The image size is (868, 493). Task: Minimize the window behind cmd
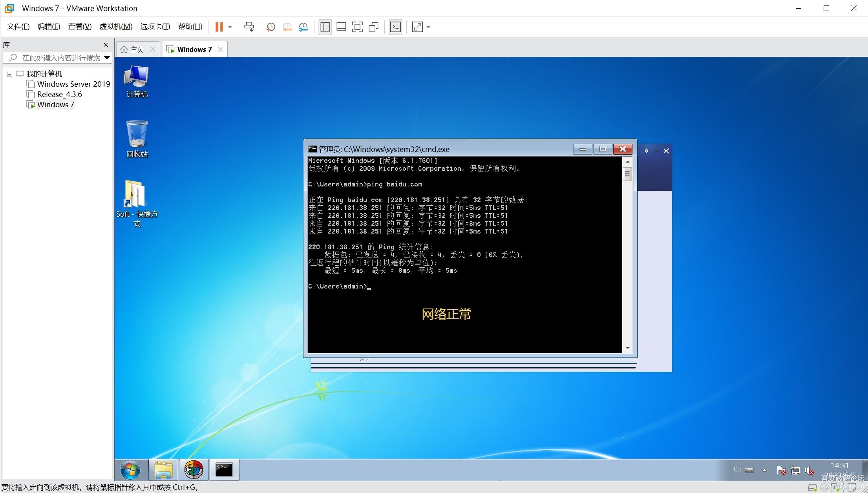656,151
